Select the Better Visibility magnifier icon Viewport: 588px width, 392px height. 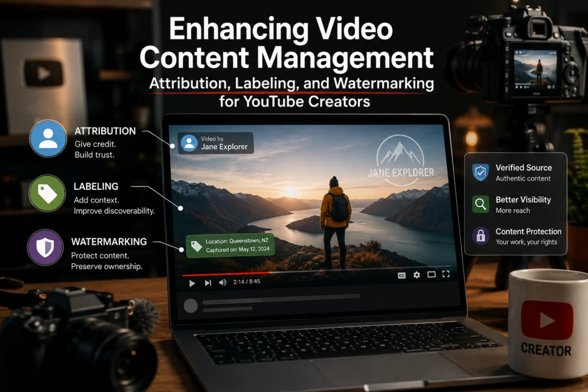(x=481, y=204)
